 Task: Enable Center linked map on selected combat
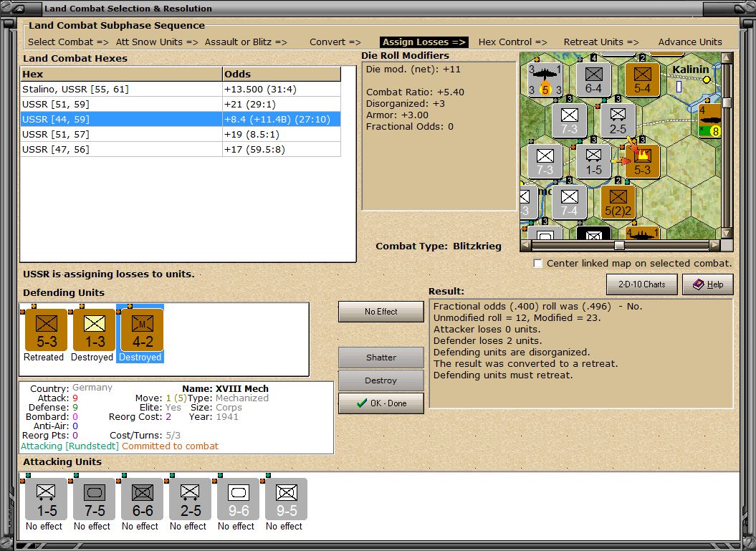pyautogui.click(x=538, y=263)
